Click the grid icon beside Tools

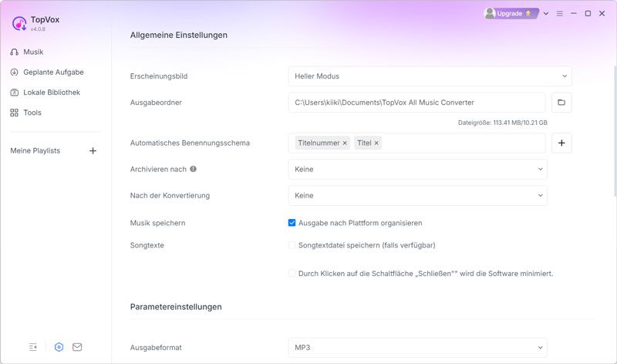click(14, 113)
